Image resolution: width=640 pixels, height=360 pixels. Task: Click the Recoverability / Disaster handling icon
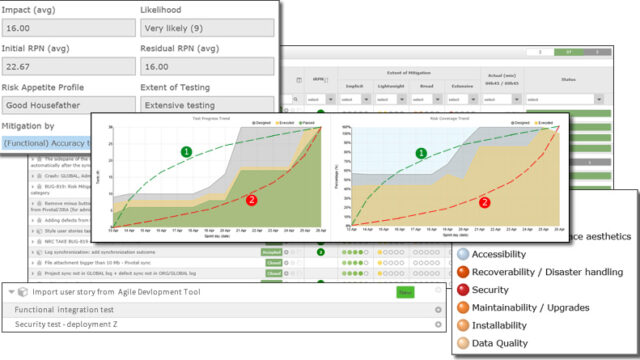click(463, 272)
